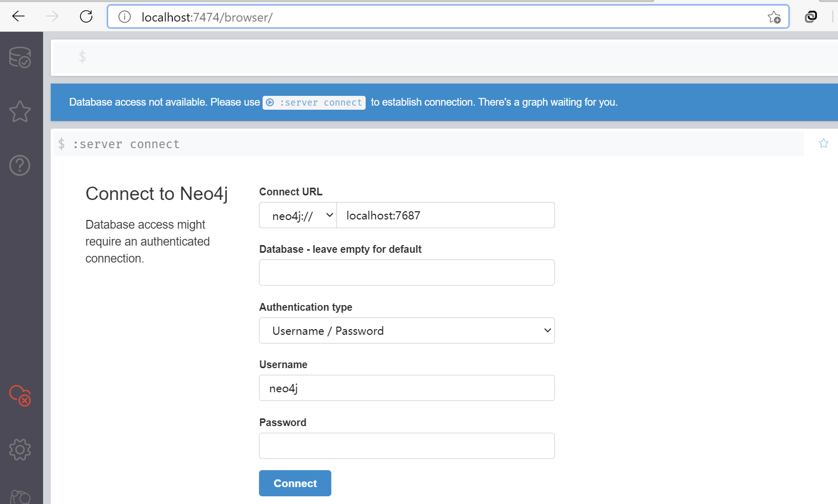Viewport: 838px width, 504px height.
Task: Open the neo4j:// protocol dropdown
Action: tap(298, 215)
